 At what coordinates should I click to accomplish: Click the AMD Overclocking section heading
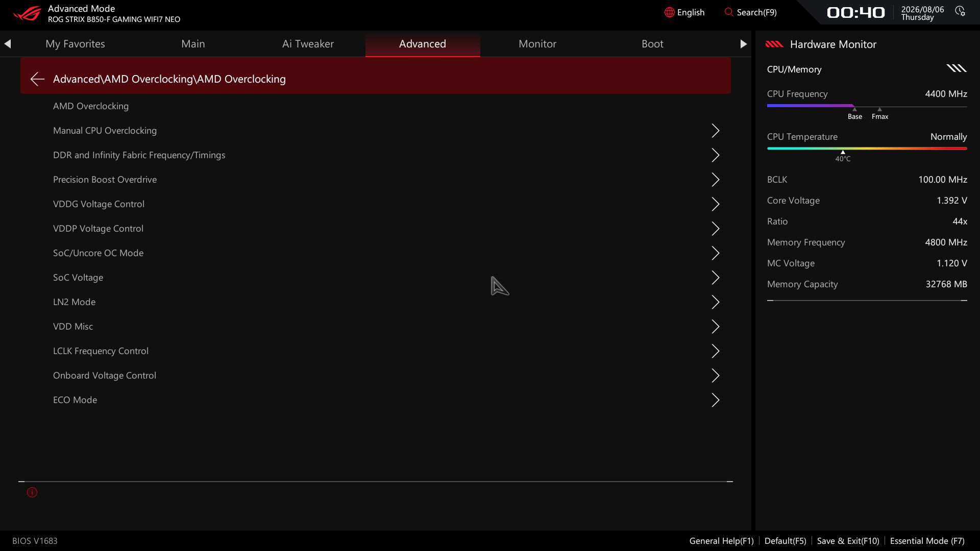point(91,106)
